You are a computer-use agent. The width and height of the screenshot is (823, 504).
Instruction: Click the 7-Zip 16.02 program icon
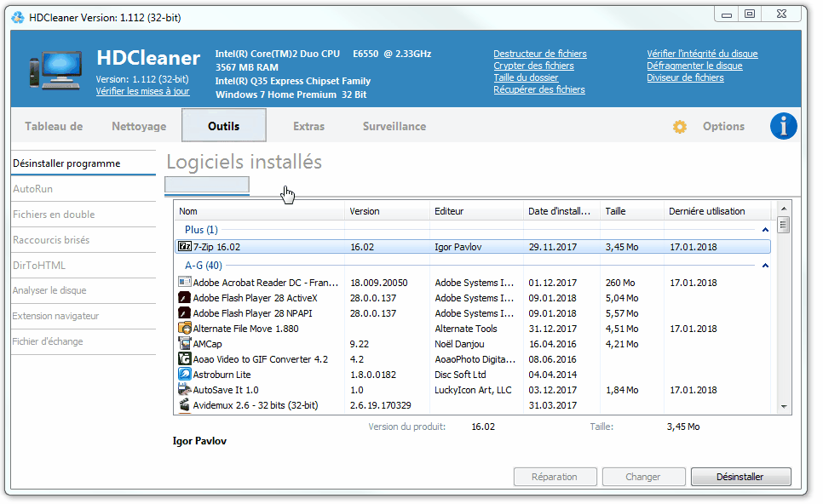click(x=185, y=247)
